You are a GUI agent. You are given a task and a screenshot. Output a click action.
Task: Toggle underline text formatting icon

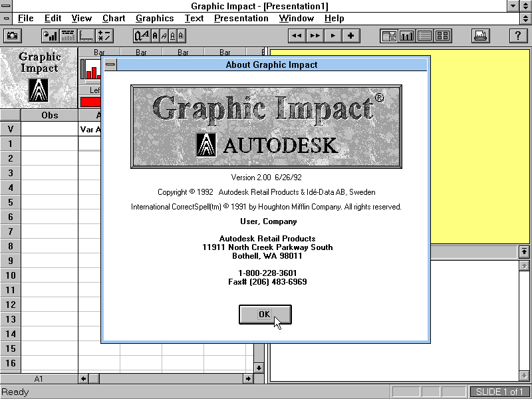point(173,36)
